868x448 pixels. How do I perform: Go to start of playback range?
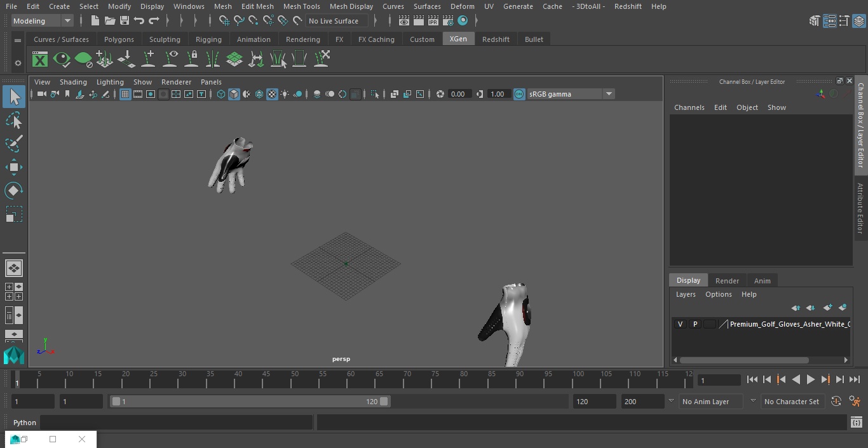pos(752,379)
